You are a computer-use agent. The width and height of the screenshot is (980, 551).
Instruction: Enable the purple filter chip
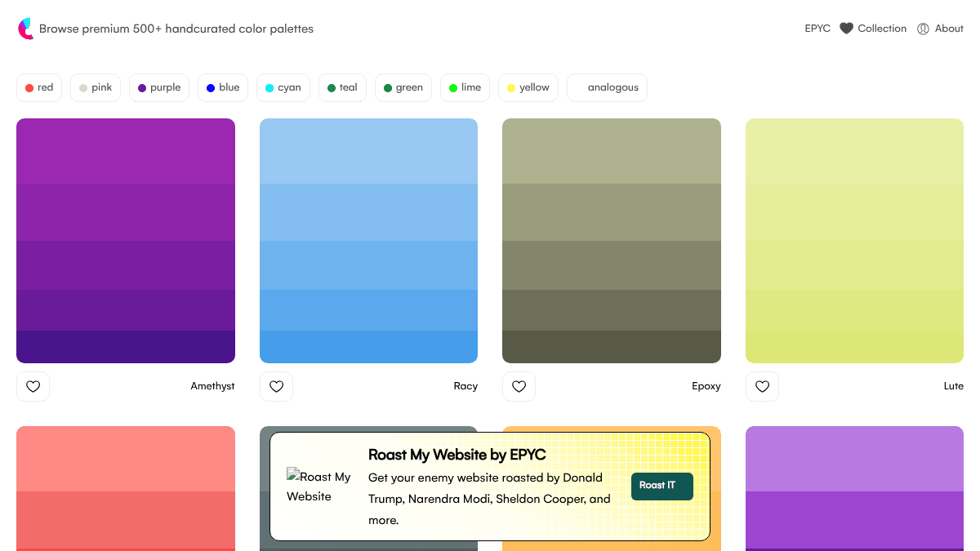click(159, 87)
